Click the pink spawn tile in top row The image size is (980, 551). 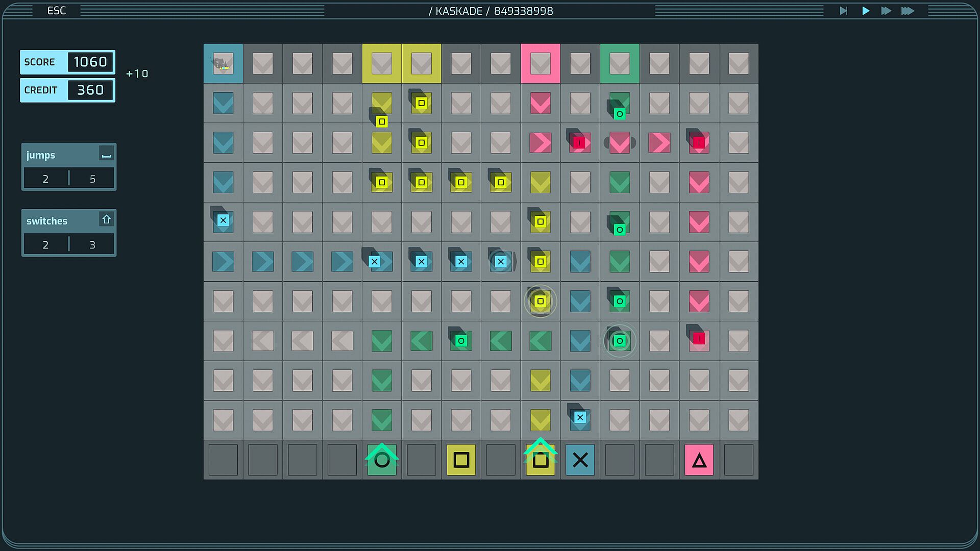[540, 64]
